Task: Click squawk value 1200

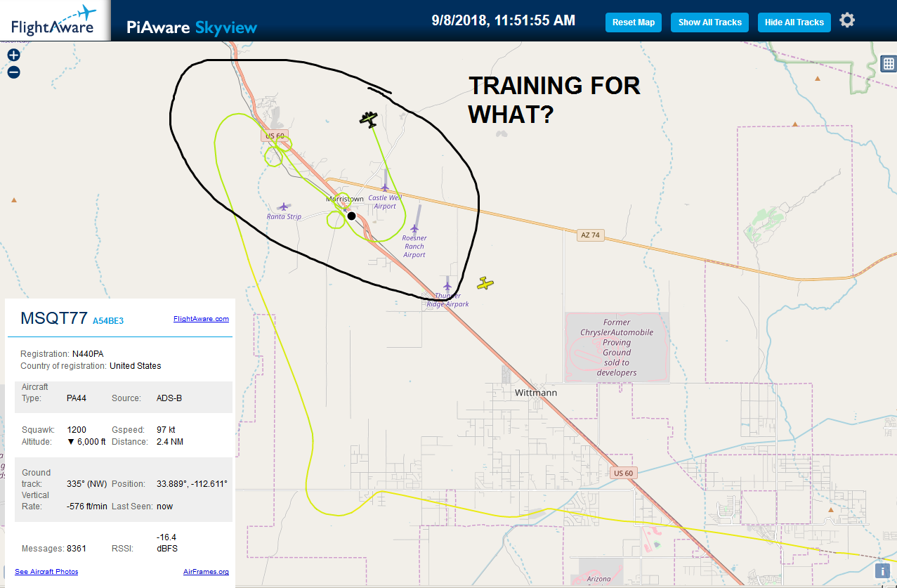Action: 77,429
